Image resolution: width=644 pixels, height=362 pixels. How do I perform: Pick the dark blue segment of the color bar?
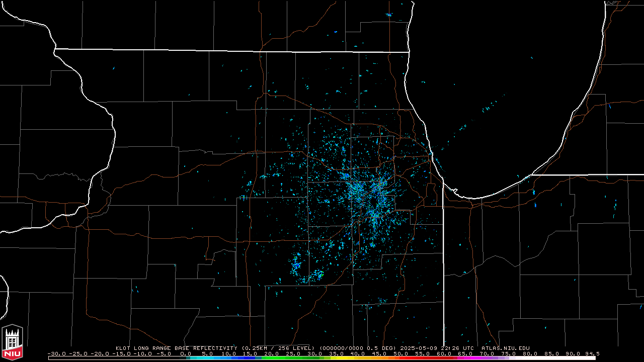pyautogui.click(x=250, y=358)
